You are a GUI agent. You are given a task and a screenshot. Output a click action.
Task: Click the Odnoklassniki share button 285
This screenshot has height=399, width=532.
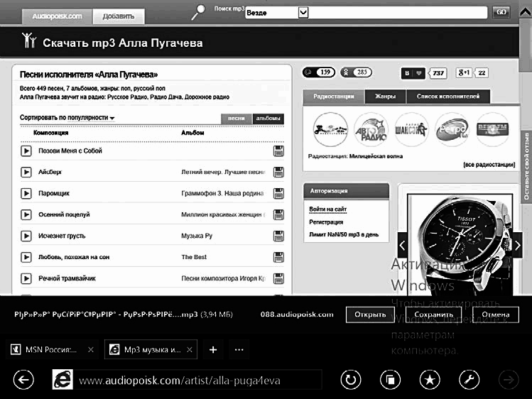[x=357, y=72]
